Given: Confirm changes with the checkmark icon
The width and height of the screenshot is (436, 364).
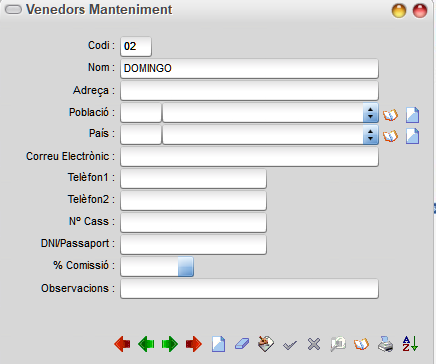Looking at the screenshot, I should tap(290, 345).
